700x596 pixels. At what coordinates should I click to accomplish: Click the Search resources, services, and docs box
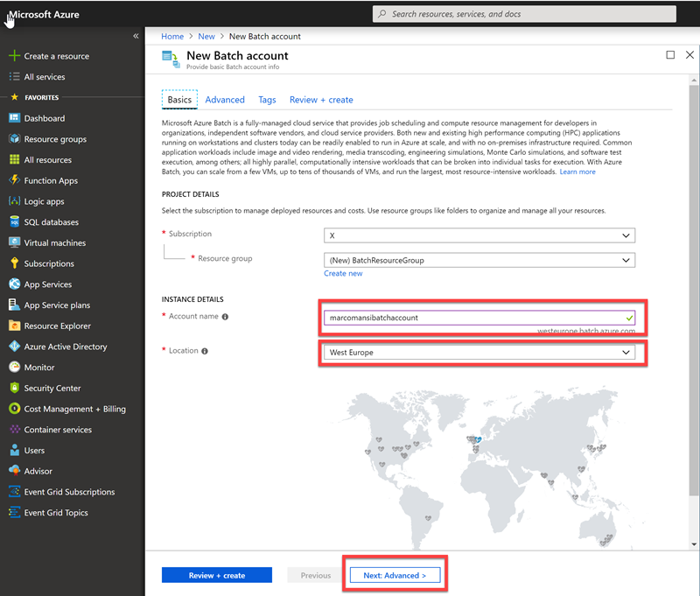(524, 14)
